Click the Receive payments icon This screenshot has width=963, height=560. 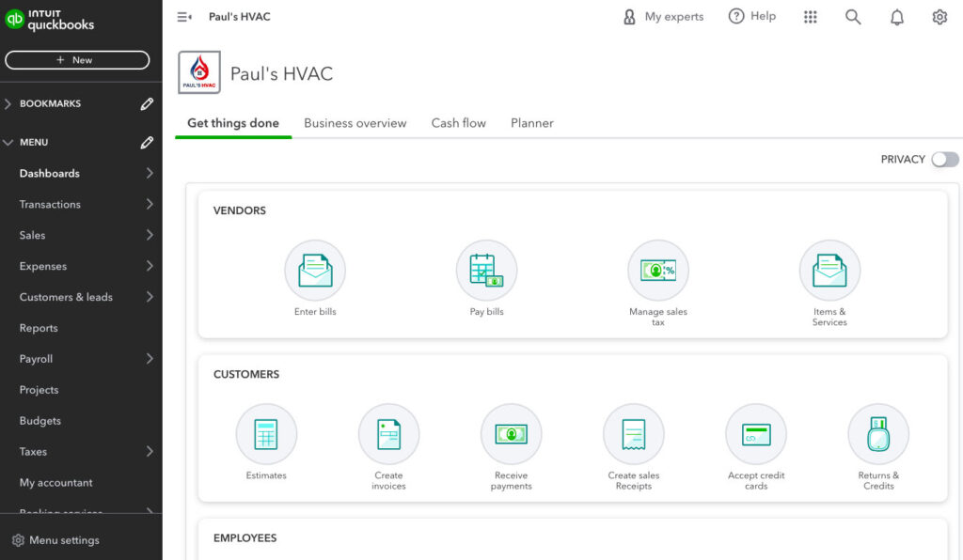coord(511,433)
